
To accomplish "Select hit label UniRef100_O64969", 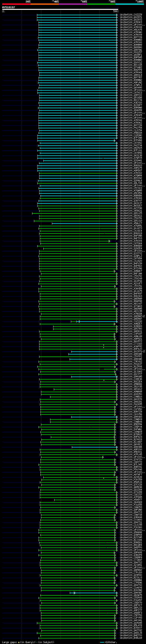I will [131, 502].
